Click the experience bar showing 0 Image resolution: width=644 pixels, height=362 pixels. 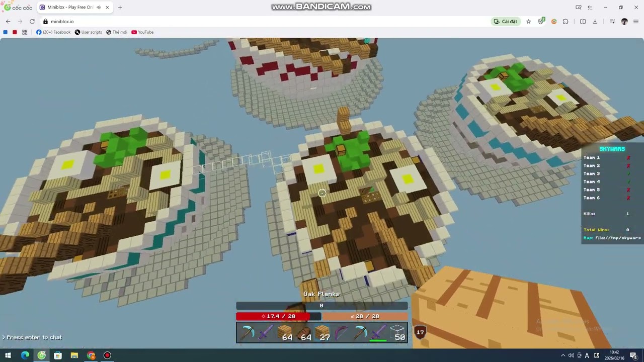[322, 306]
